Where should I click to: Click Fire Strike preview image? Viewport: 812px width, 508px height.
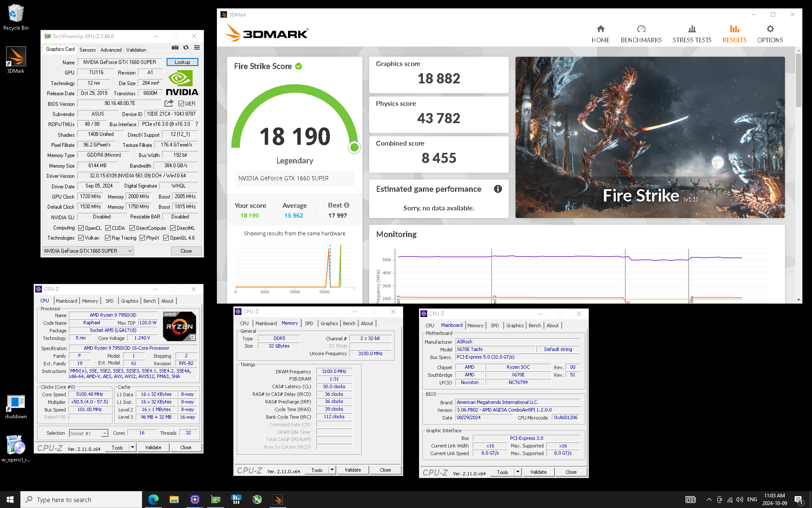point(650,137)
